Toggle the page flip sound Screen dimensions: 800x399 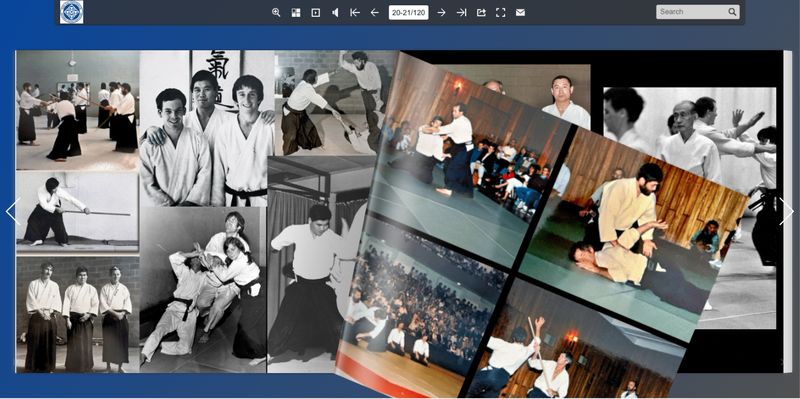coord(335,13)
